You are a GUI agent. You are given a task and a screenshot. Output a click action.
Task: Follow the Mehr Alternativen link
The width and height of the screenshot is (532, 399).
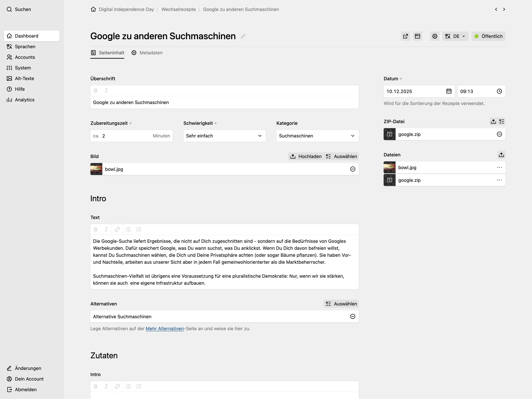tap(164, 329)
